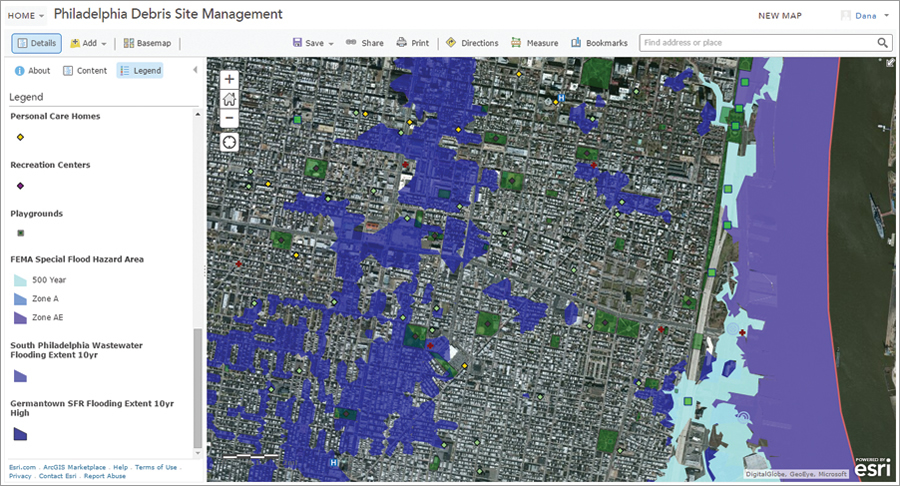Click the legend scroll up arrow
This screenshot has width=900, height=486.
point(198,115)
